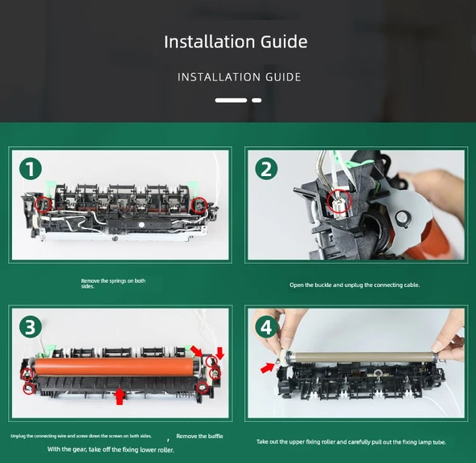Click caption 'With the gear, take off the fixing lower roller.'
Viewport: 476px width, 463px height.
pyautogui.click(x=111, y=449)
